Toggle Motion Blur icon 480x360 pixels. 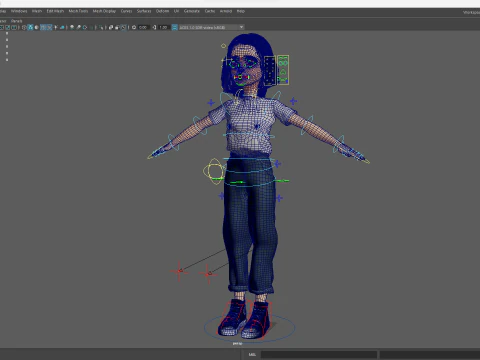(78, 27)
